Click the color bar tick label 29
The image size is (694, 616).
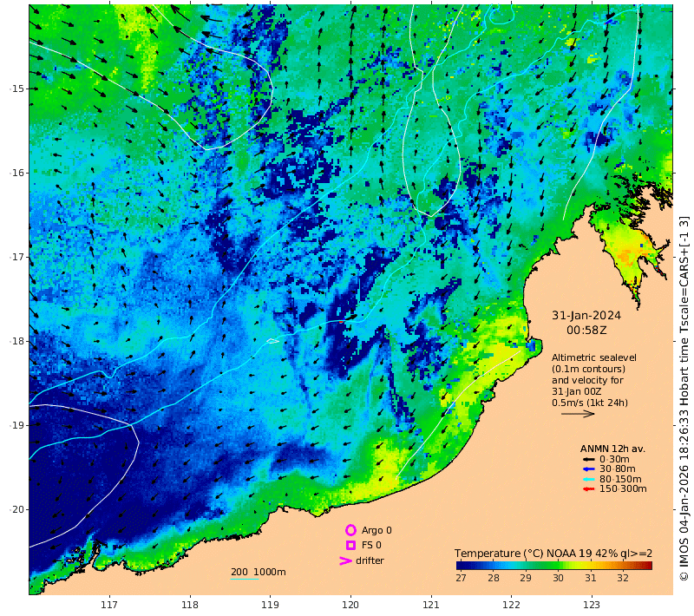tap(526, 578)
